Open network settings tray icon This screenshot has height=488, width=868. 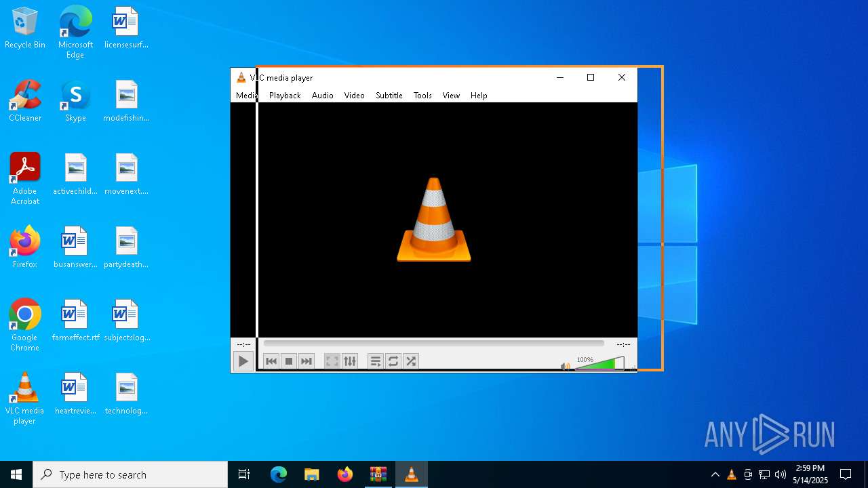764,474
